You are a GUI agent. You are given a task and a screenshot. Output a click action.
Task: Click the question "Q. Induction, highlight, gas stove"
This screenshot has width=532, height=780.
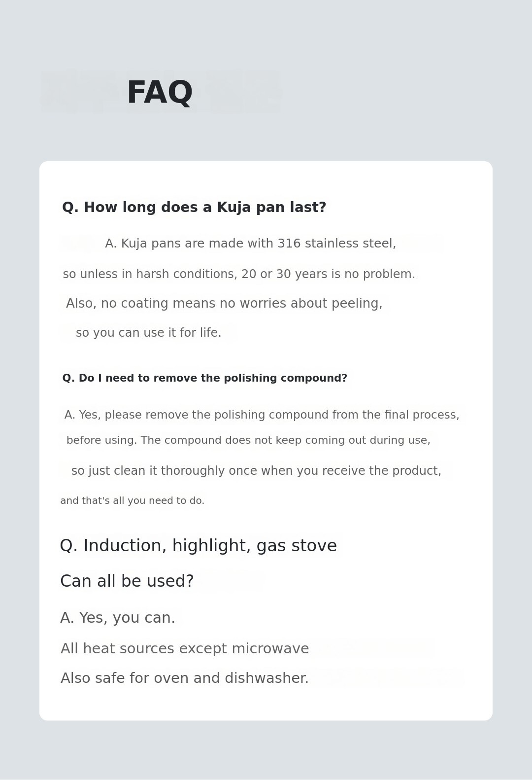tap(198, 546)
